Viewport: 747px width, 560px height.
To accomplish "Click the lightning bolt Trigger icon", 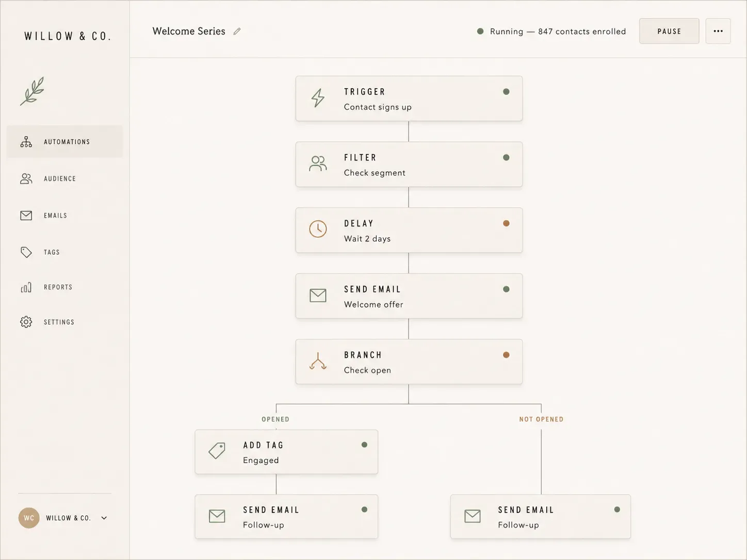I will (x=318, y=98).
